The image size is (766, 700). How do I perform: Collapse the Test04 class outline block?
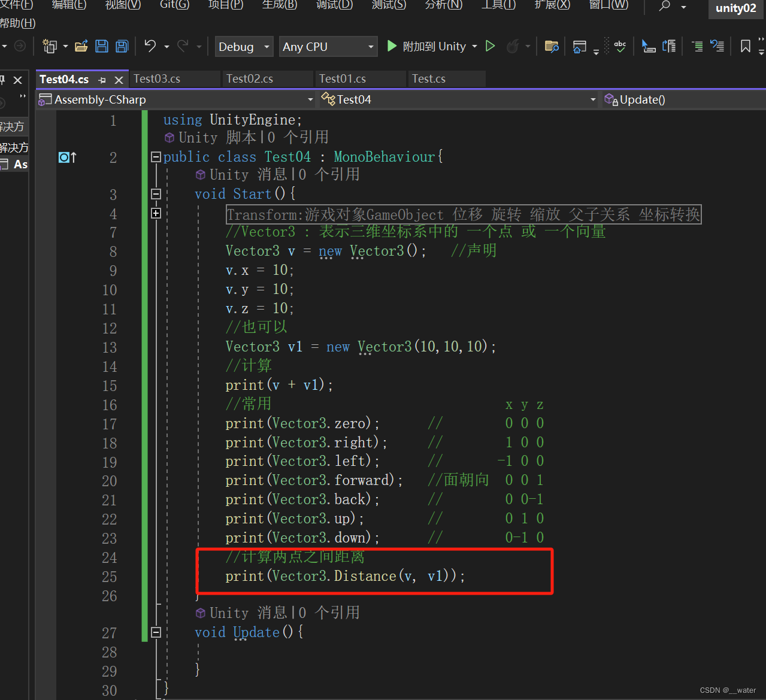pos(156,157)
